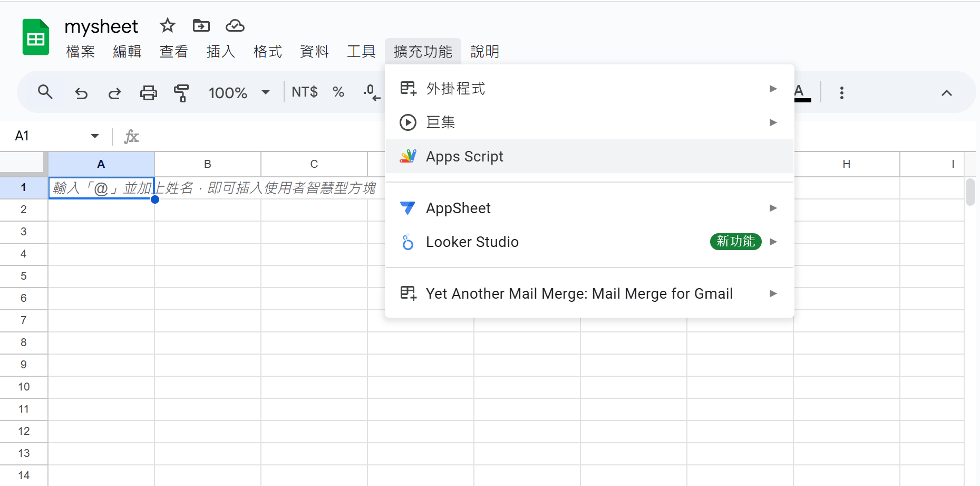Open the 檔案 menu
This screenshot has height=486, width=980.
(x=80, y=52)
